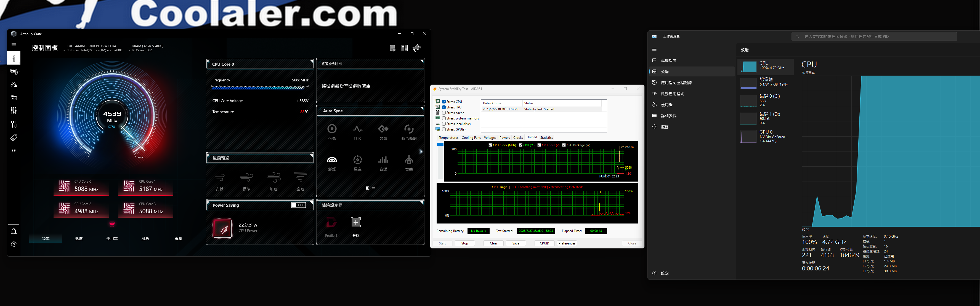This screenshot has width=980, height=306.
Task: Select Aura Sync breathing (呼吸) effect
Action: pyautogui.click(x=358, y=132)
